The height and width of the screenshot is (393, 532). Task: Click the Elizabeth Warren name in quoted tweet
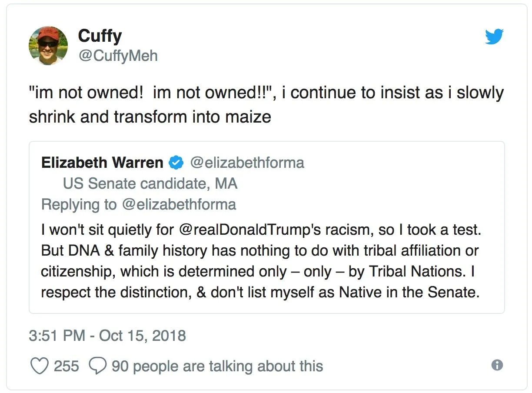click(102, 163)
